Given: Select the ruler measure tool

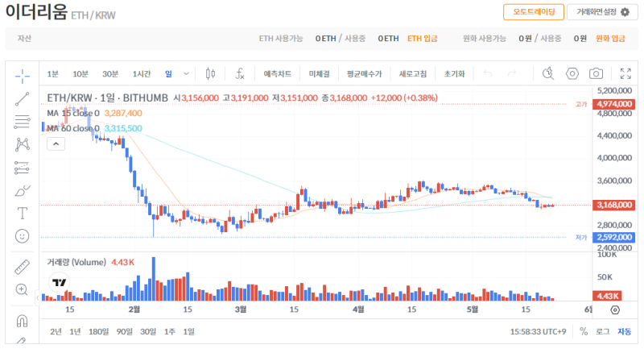Looking at the screenshot, I should coord(23,268).
